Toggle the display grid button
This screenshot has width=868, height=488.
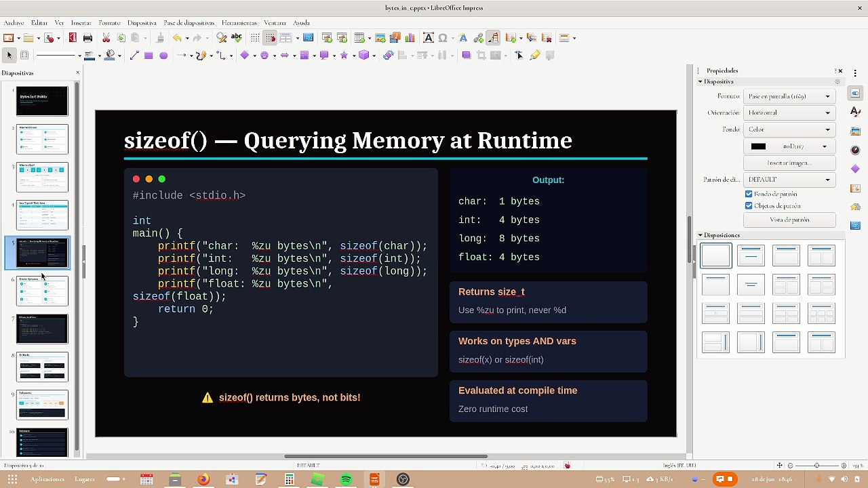tap(255, 38)
